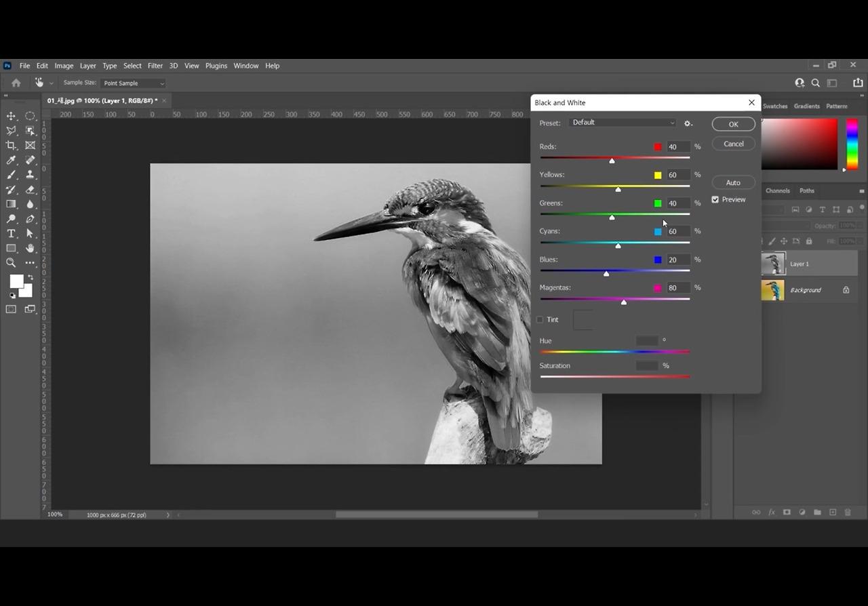Image resolution: width=868 pixels, height=606 pixels.
Task: Select the Gradient tool
Action: (x=12, y=204)
